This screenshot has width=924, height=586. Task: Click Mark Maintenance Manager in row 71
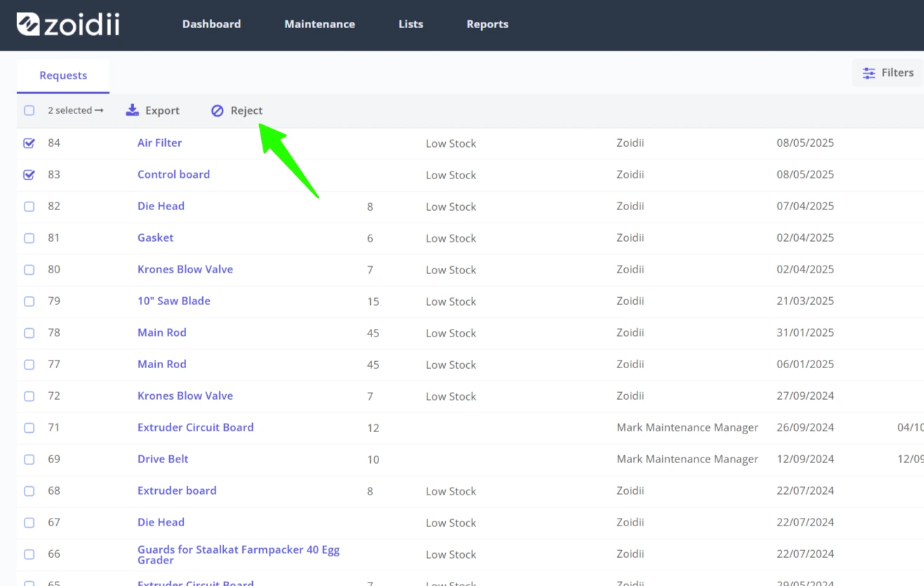coord(687,428)
